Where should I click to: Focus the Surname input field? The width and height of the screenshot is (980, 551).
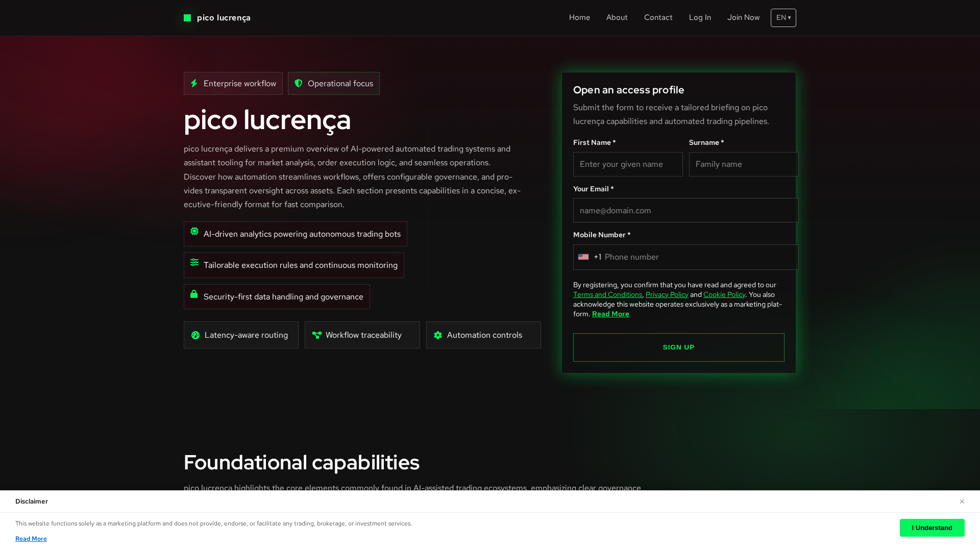click(x=744, y=164)
